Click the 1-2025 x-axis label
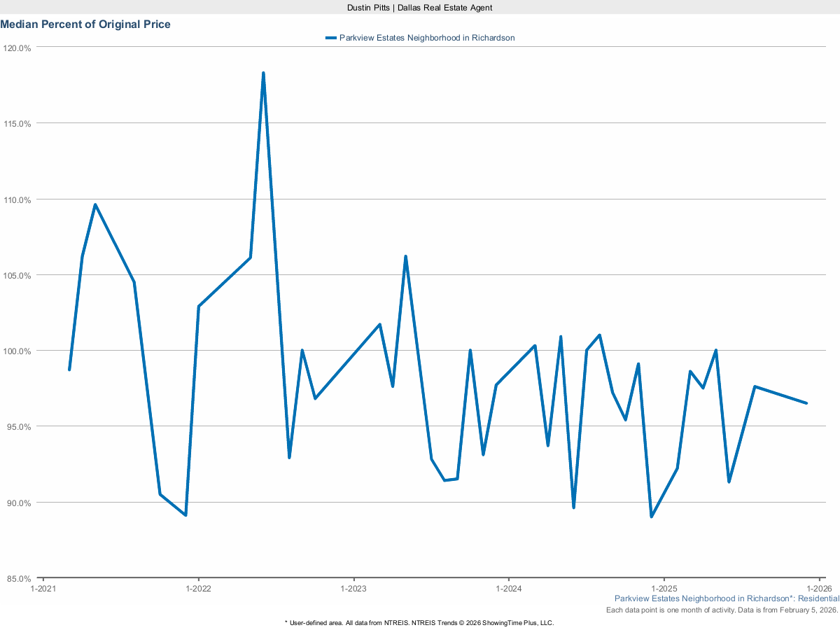Viewport: 840px width, 630px height. click(664, 589)
